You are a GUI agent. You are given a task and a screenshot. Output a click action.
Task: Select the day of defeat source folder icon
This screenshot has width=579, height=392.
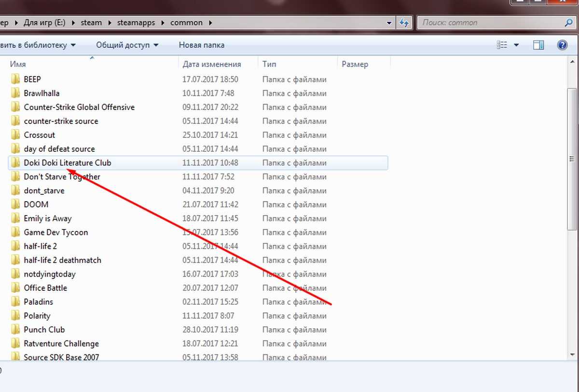[x=15, y=149]
